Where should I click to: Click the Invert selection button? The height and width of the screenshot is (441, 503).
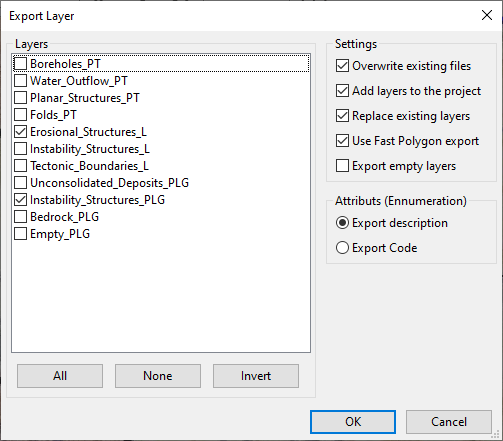pyautogui.click(x=256, y=376)
